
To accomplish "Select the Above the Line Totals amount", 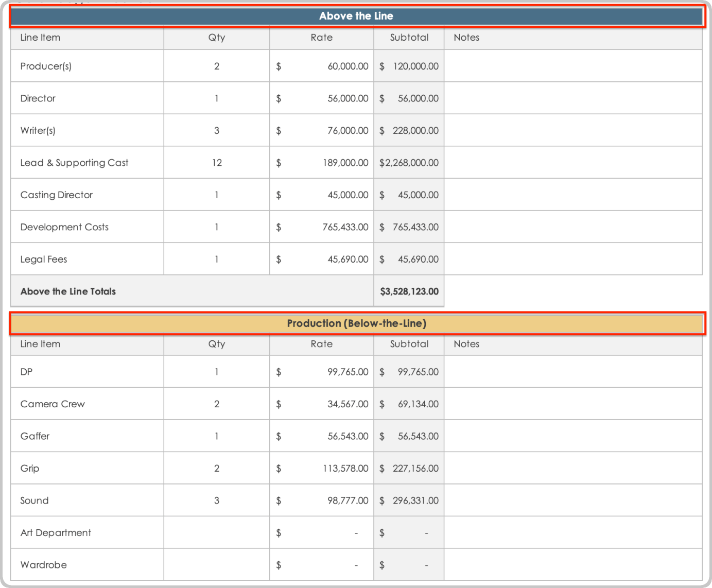I will 409,291.
